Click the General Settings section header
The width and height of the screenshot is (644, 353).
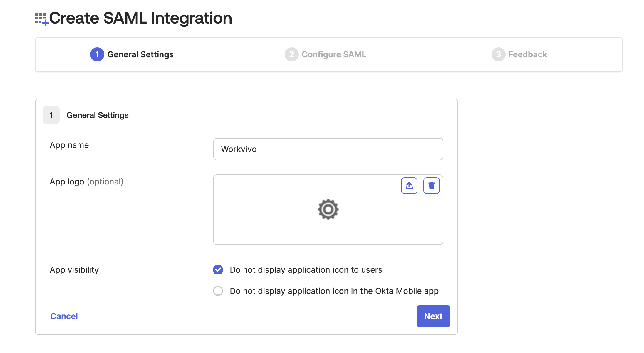click(98, 115)
